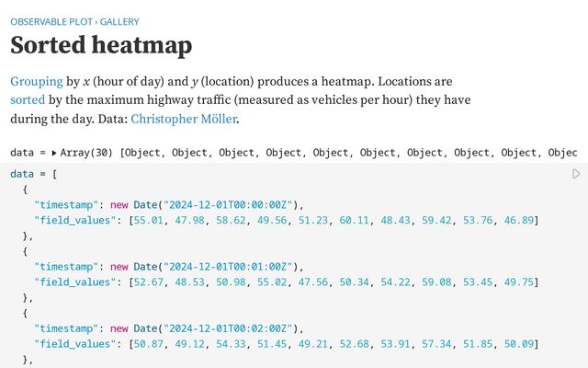Screen dimensions: 588x368
Task: Expand the Array(30) disclosure triangle
Action: 54,153
